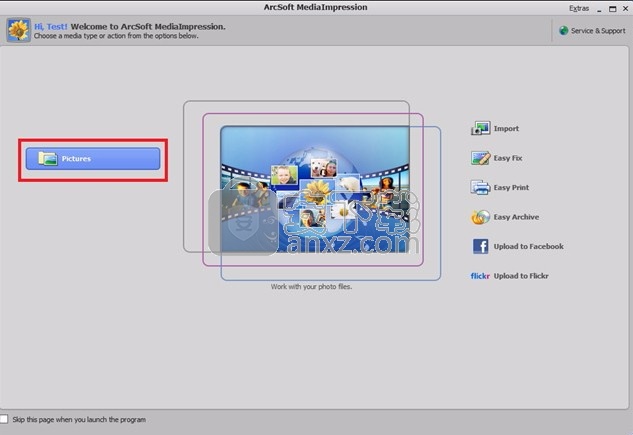The width and height of the screenshot is (633, 435).
Task: Click the central photo collage preview image
Action: pos(315,190)
